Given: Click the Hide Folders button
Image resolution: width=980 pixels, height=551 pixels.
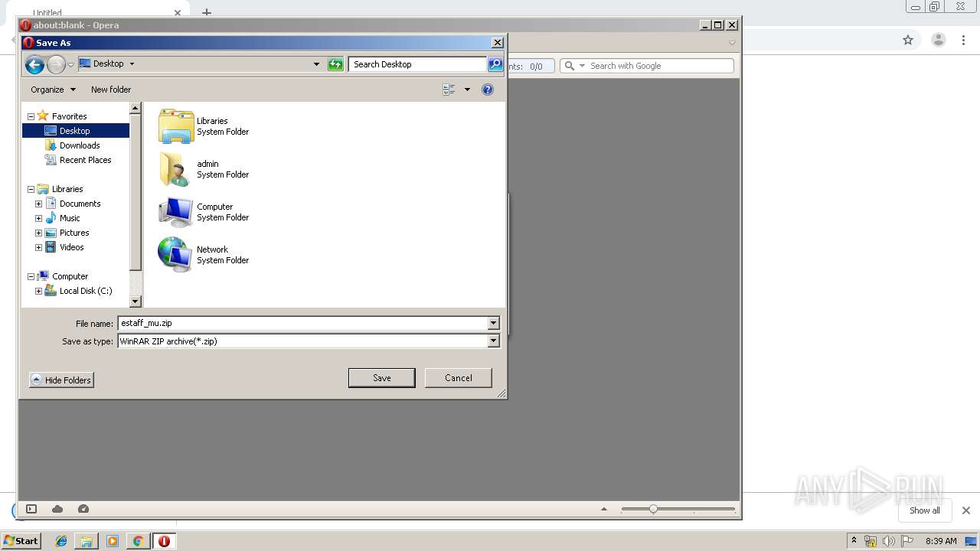Looking at the screenshot, I should [61, 380].
